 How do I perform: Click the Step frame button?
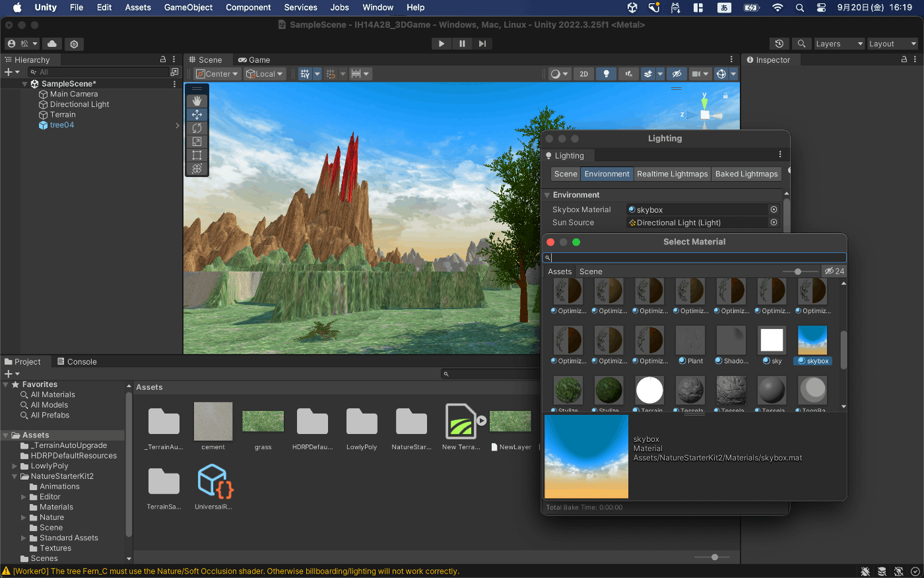(482, 44)
